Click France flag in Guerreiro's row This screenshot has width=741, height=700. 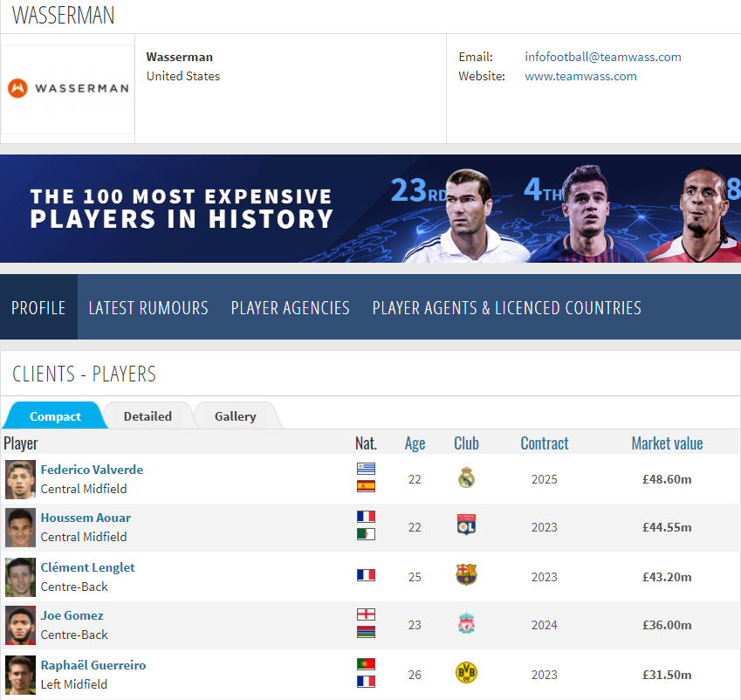(366, 682)
